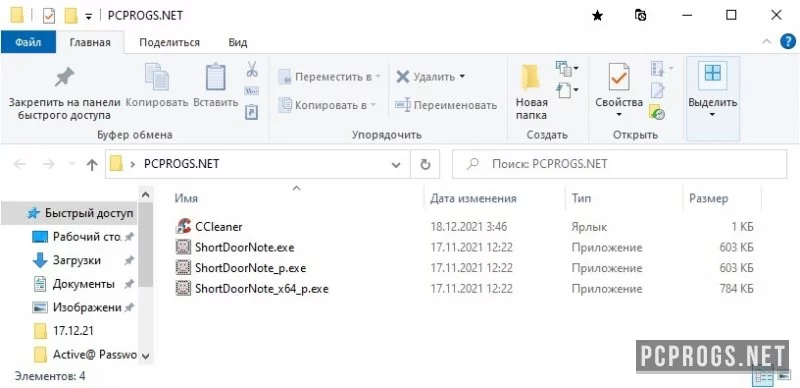
Task: Switch to details view icon in status bar
Action: (764, 377)
